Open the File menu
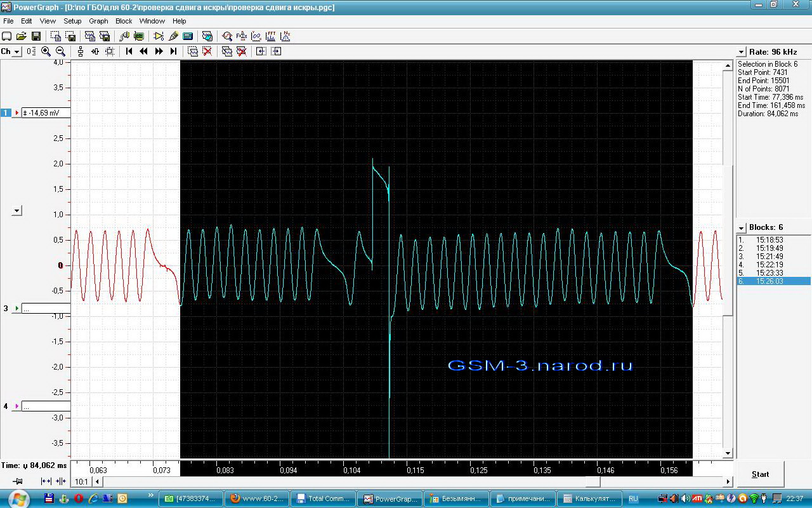 point(8,21)
